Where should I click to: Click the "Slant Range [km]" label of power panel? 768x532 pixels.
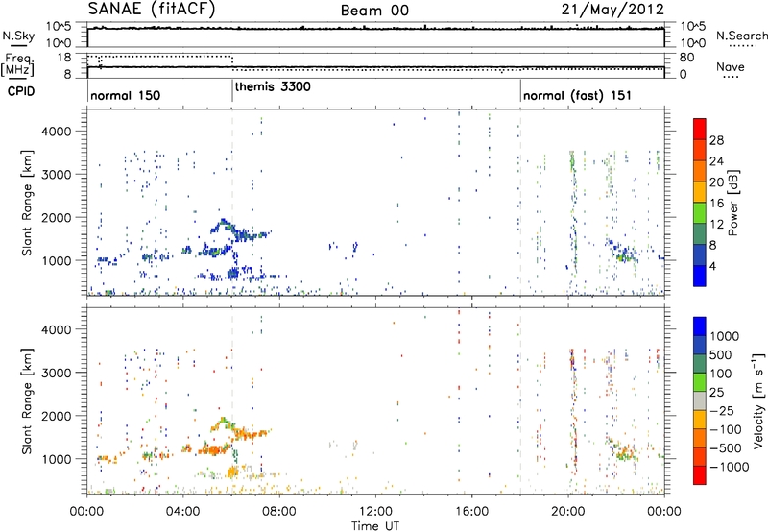pos(27,203)
